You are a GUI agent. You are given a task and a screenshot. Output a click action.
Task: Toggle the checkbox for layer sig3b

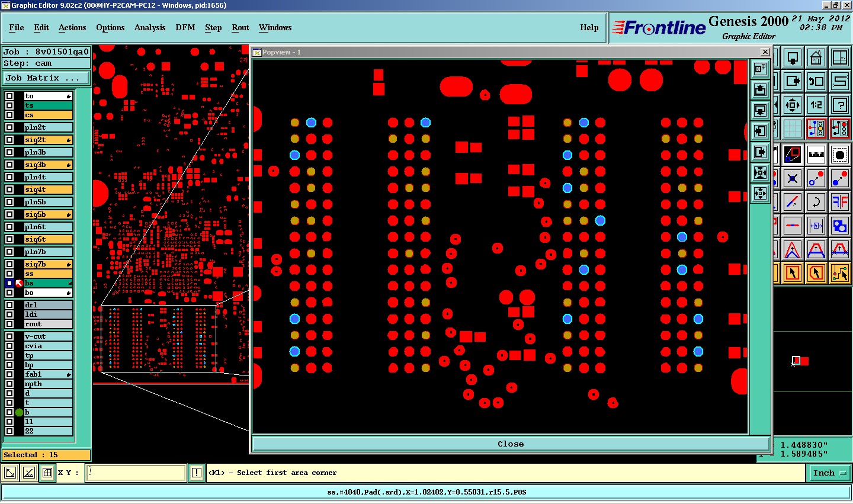pyautogui.click(x=9, y=165)
